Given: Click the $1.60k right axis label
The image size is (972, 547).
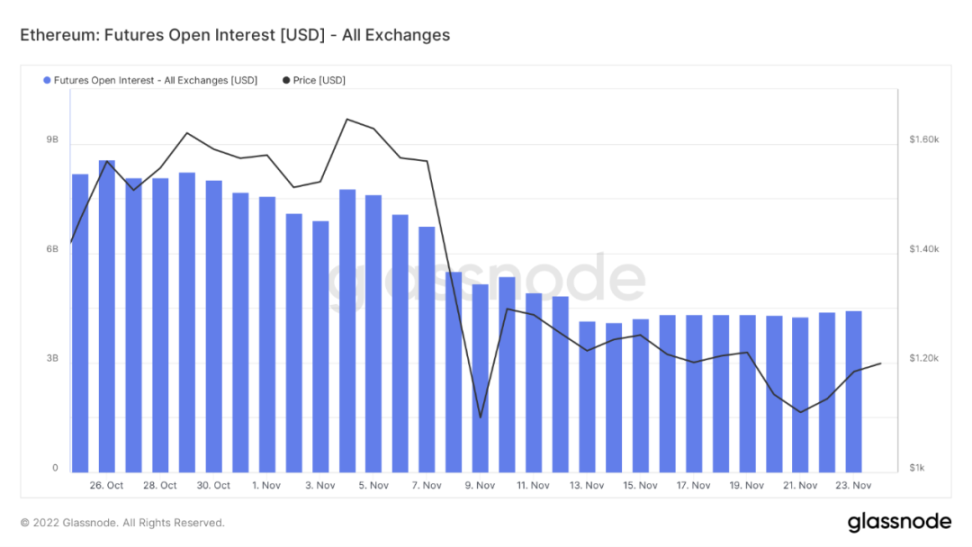Looking at the screenshot, I should [x=924, y=140].
